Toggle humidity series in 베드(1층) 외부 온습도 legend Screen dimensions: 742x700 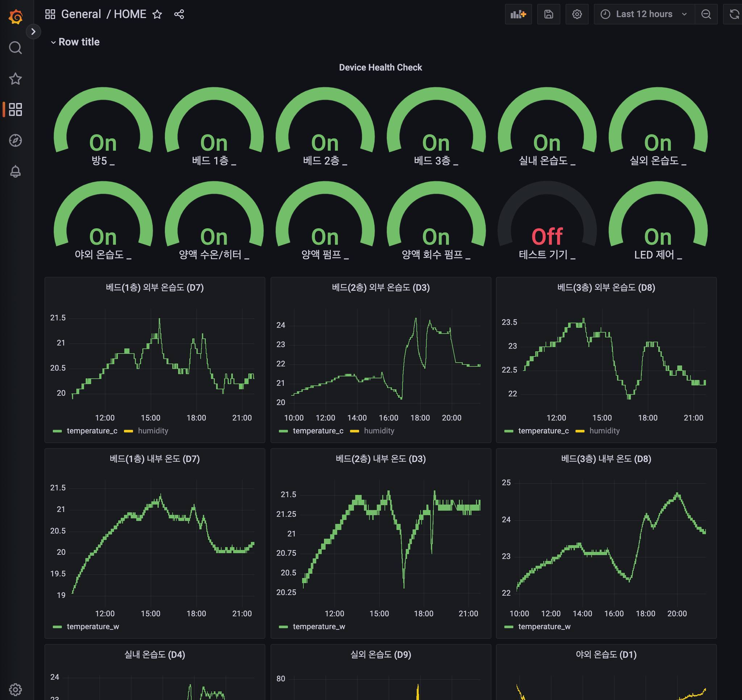tap(153, 430)
